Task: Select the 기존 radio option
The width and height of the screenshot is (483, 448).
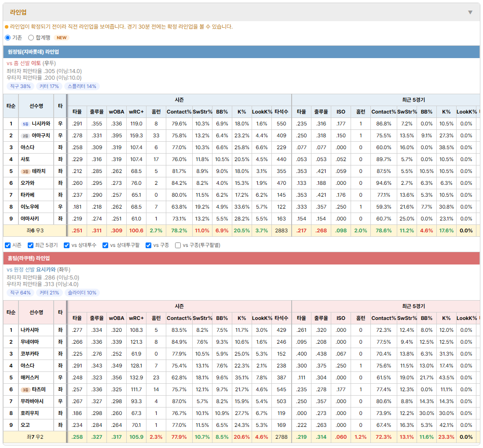Action: pyautogui.click(x=8, y=37)
